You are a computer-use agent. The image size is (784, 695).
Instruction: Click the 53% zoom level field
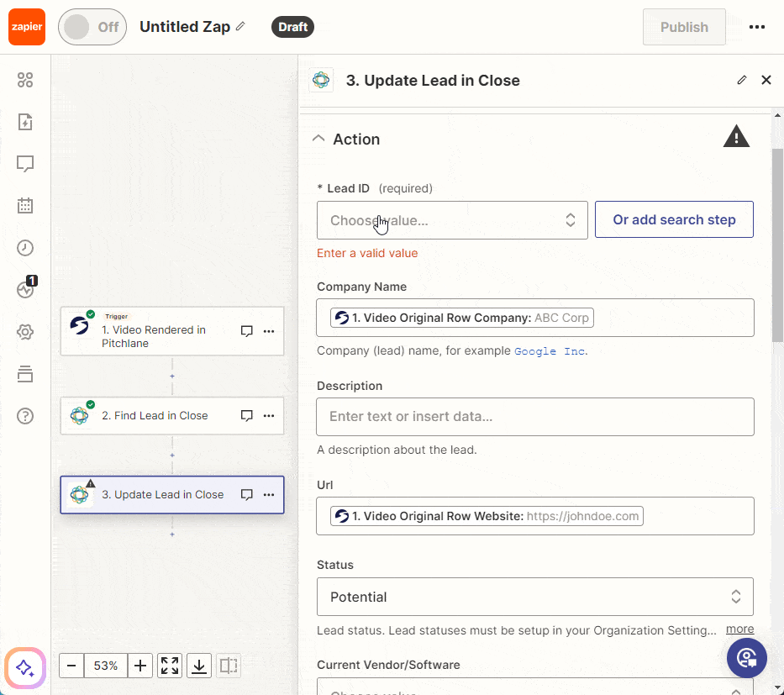(106, 666)
